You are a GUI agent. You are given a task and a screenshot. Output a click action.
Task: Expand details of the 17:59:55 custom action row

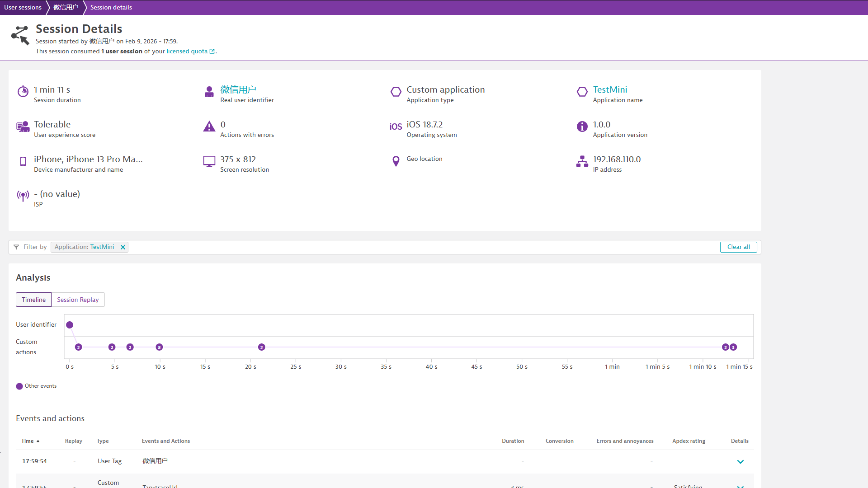740,486
